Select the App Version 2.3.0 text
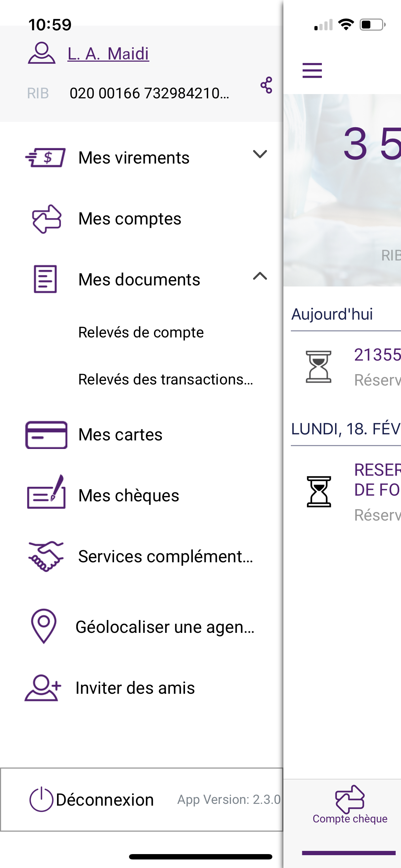Viewport: 401px width, 868px height. click(229, 800)
